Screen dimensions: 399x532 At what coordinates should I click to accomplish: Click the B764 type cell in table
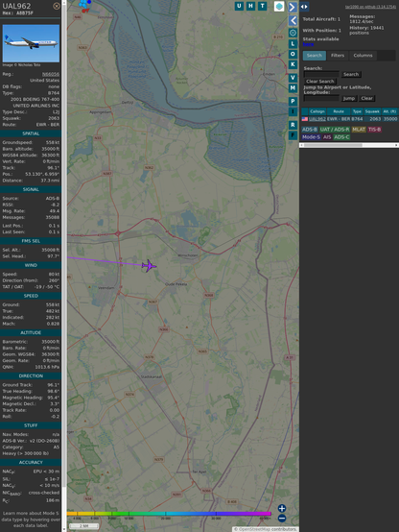click(x=357, y=119)
